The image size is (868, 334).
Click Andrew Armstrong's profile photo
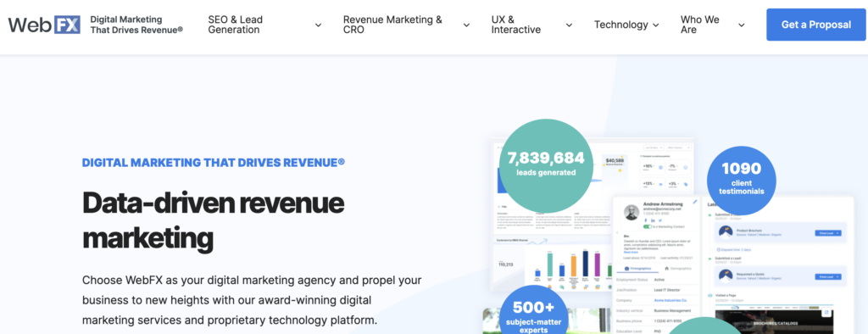[631, 212]
